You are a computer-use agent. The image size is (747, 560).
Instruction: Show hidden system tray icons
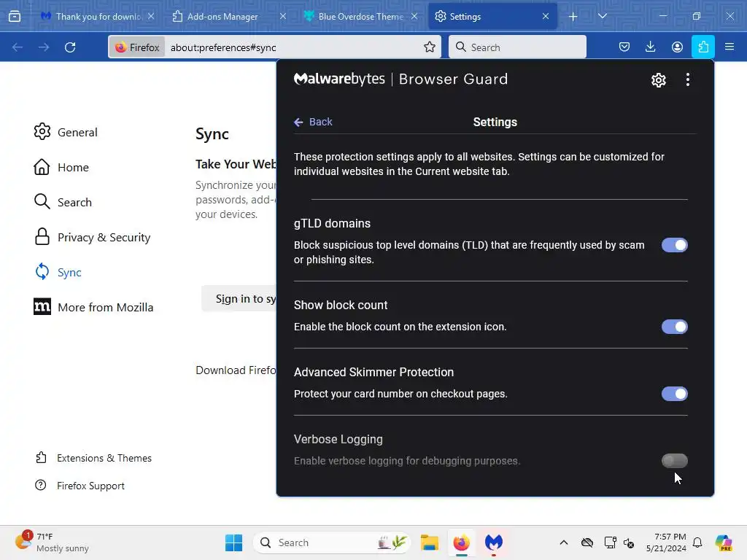(x=564, y=542)
